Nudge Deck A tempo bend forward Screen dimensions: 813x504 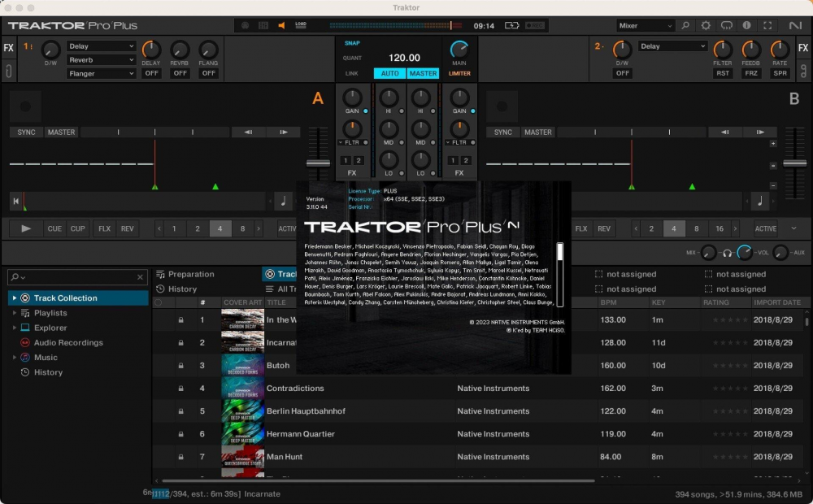pos(283,133)
